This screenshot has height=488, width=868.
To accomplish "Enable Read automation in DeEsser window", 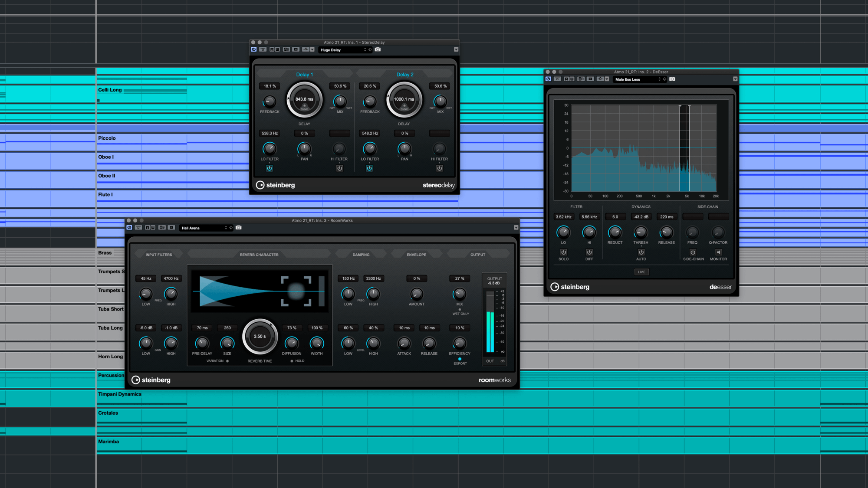I will [x=567, y=79].
